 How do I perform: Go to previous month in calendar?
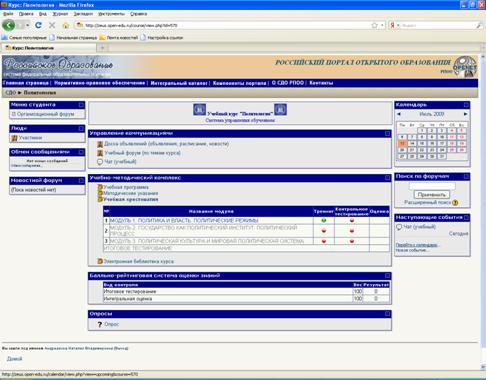[x=399, y=114]
